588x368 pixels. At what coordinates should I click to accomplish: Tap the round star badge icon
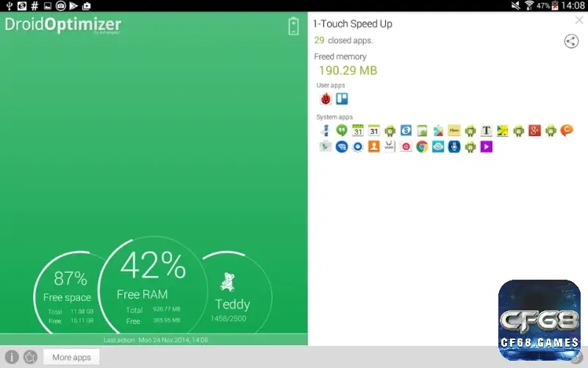pyautogui.click(x=30, y=357)
